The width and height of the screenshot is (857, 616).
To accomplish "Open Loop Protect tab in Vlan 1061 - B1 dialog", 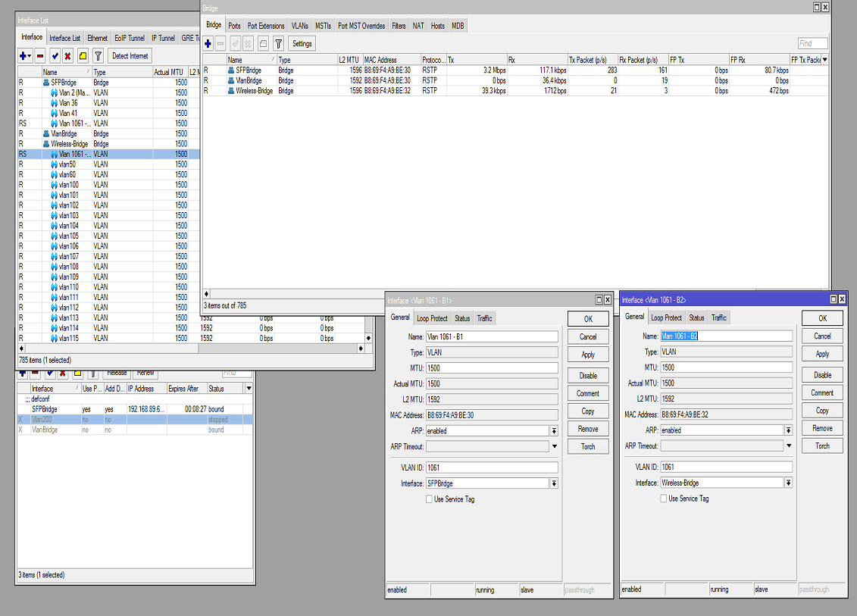I will (432, 319).
